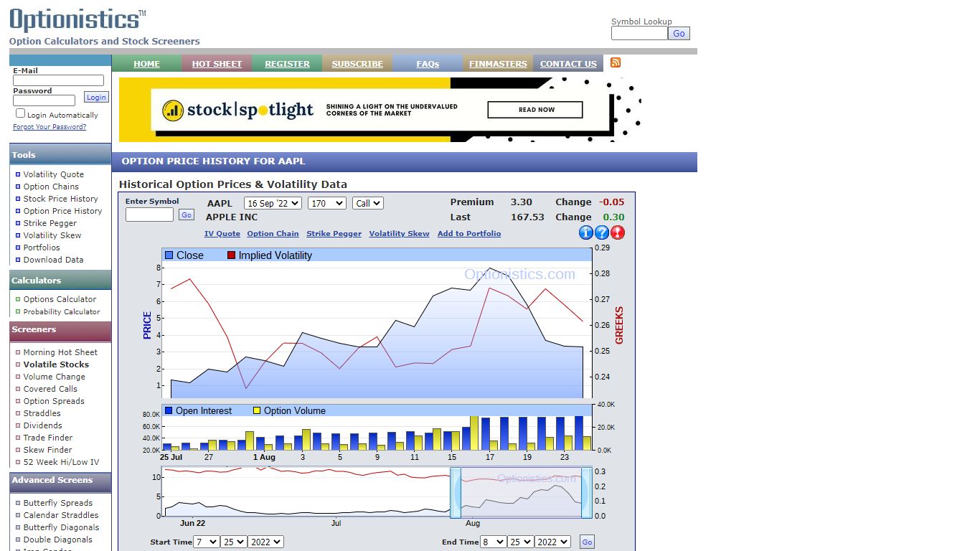Click the Butterfly Spreads bullet icon

pos(18,503)
